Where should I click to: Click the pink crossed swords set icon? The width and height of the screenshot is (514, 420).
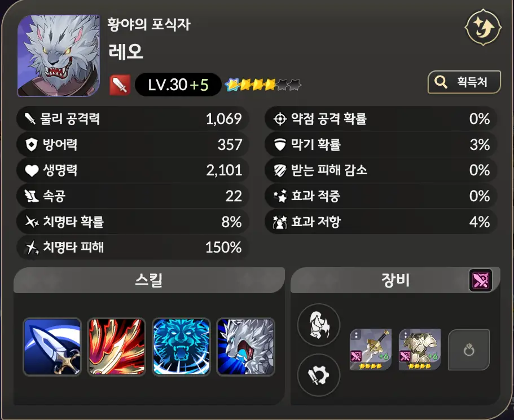[x=481, y=280]
